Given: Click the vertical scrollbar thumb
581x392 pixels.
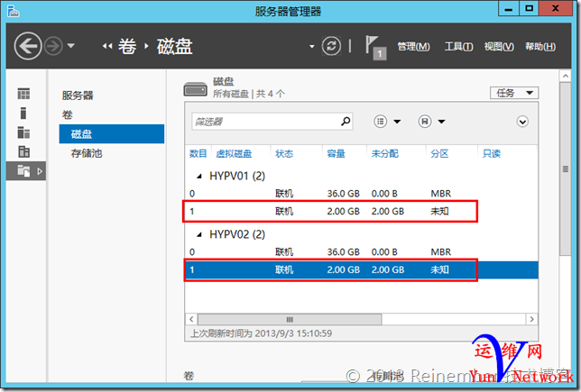Looking at the screenshot, I should coord(565,169).
